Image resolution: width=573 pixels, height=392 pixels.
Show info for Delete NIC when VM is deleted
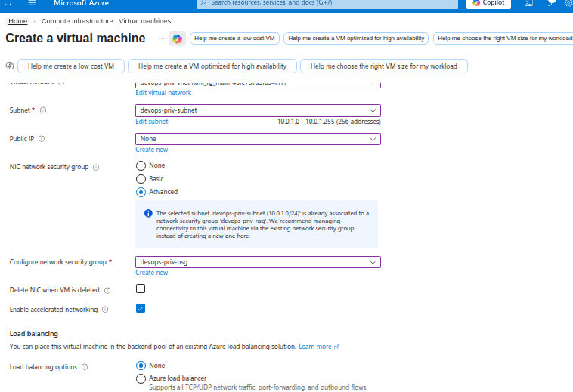107,291
